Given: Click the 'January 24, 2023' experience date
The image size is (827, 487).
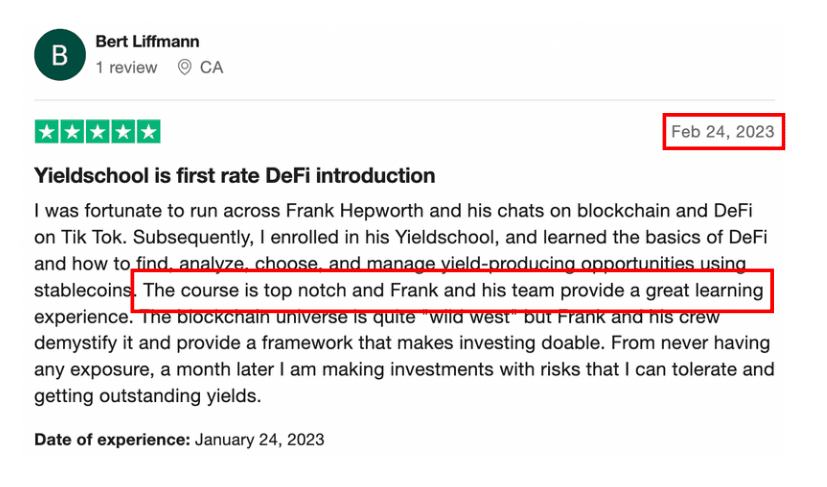Looking at the screenshot, I should click(260, 439).
